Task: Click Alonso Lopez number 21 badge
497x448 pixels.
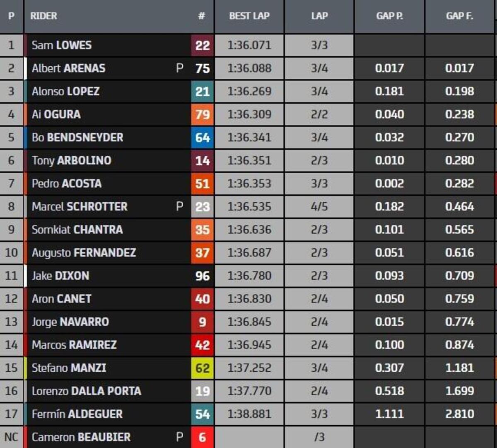Action: coord(202,91)
